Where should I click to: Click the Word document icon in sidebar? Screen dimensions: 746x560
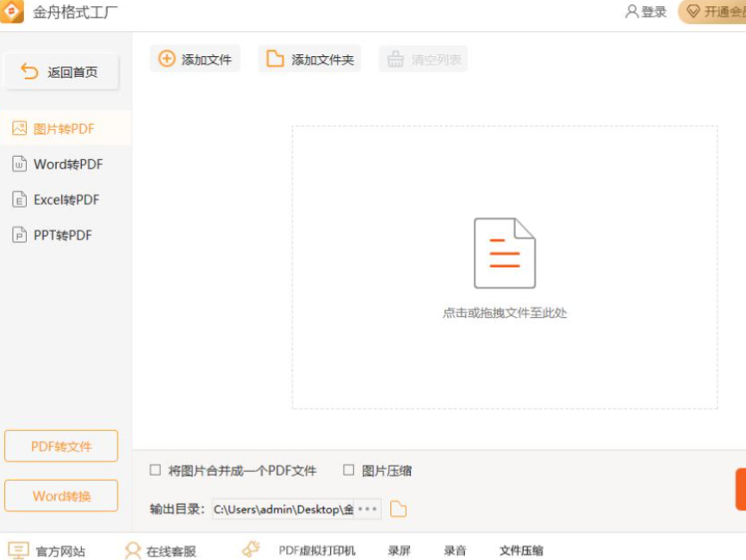coord(19,165)
